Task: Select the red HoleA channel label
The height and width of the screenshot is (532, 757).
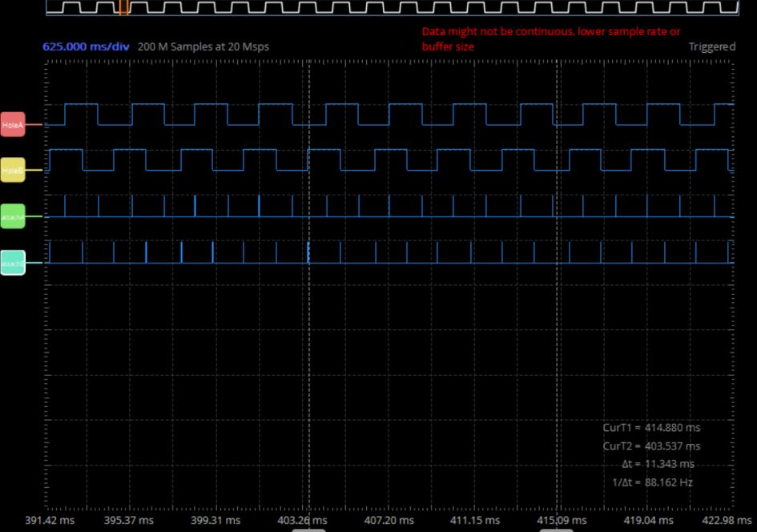Action: pyautogui.click(x=12, y=125)
